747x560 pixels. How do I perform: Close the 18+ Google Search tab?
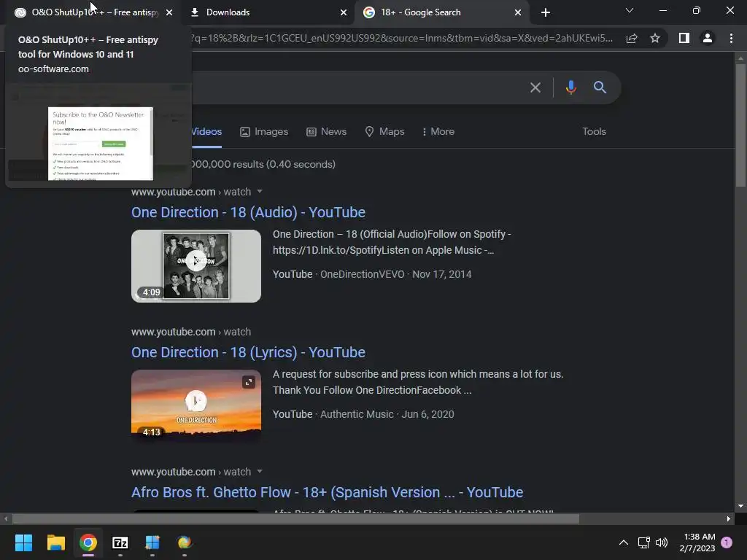(518, 12)
